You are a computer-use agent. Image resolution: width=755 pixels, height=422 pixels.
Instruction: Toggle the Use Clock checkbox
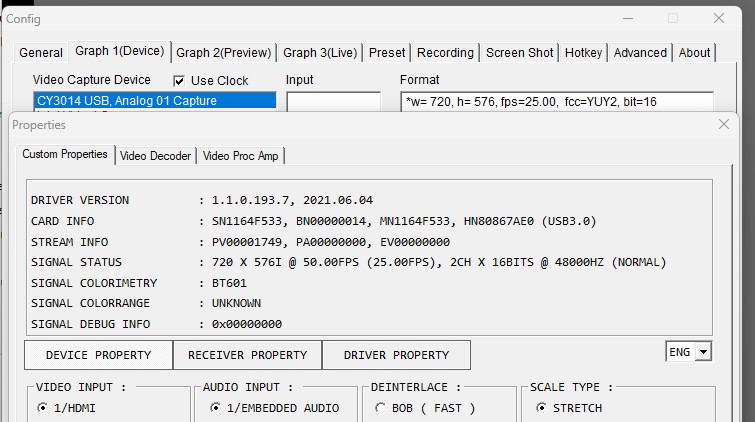179,81
